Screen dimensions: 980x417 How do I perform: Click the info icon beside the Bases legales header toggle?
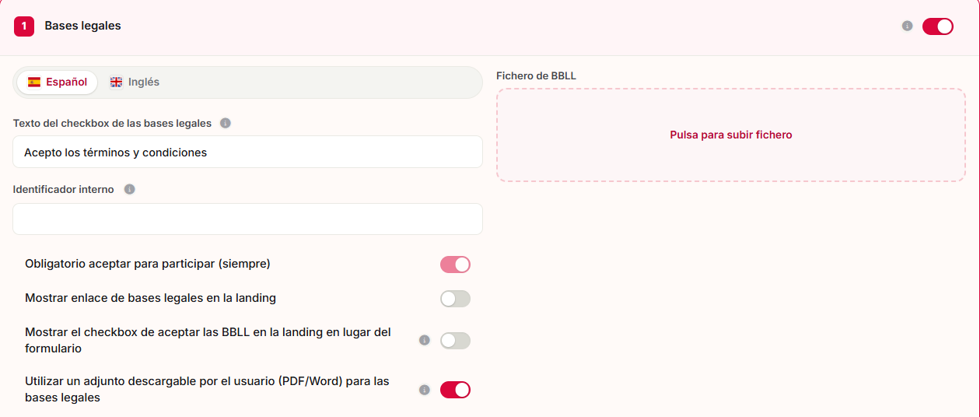[907, 26]
